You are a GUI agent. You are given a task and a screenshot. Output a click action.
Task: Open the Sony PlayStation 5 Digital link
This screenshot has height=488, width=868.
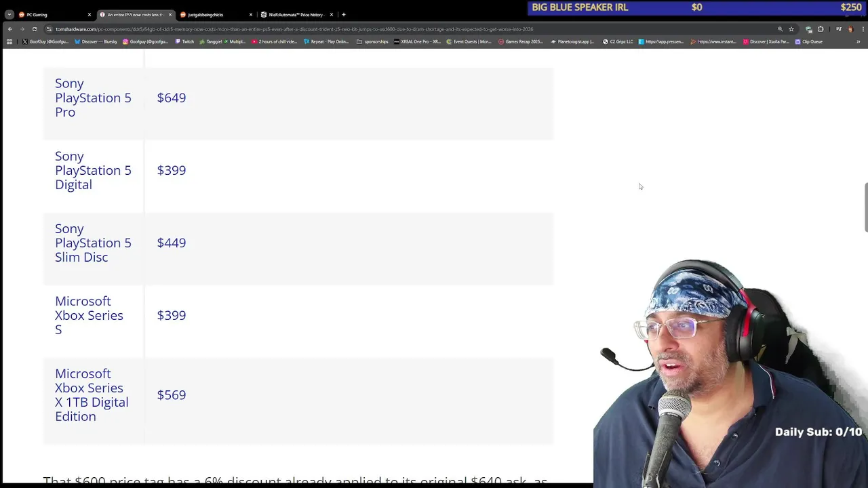click(x=93, y=170)
